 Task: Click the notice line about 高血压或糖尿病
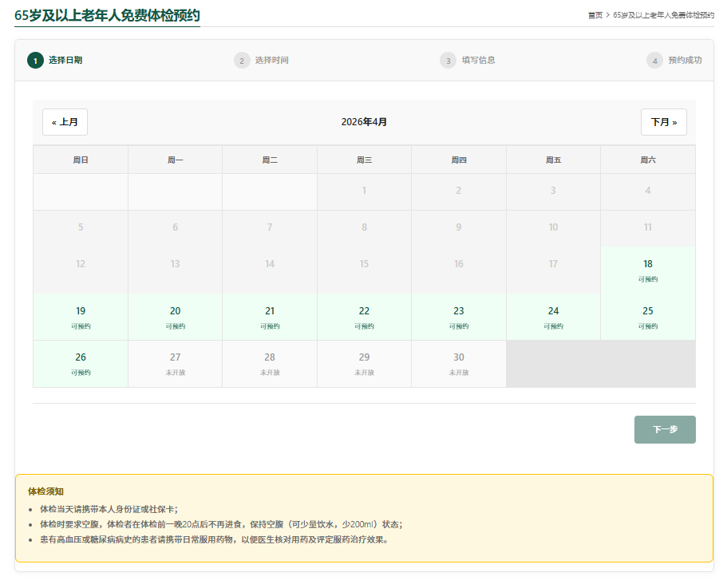click(214, 540)
